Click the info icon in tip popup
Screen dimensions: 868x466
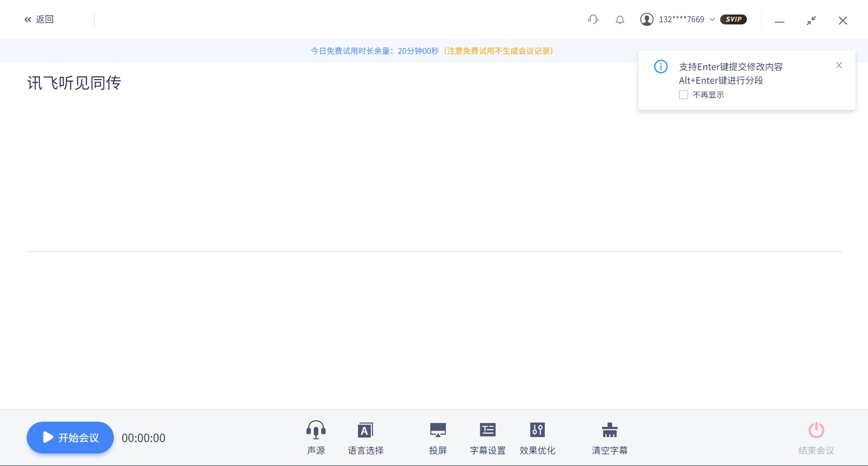pyautogui.click(x=661, y=67)
